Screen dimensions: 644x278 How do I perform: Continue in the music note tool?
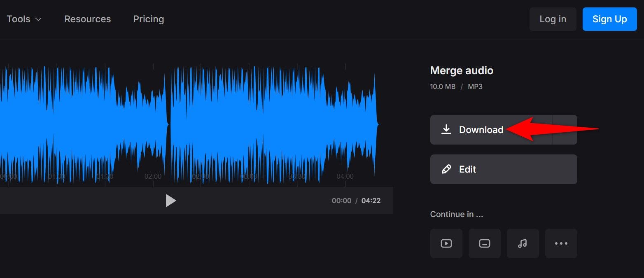(523, 243)
